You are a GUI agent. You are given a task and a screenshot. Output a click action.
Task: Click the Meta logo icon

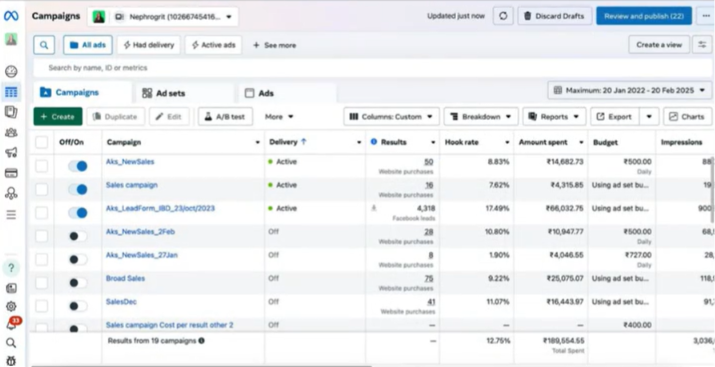point(11,16)
